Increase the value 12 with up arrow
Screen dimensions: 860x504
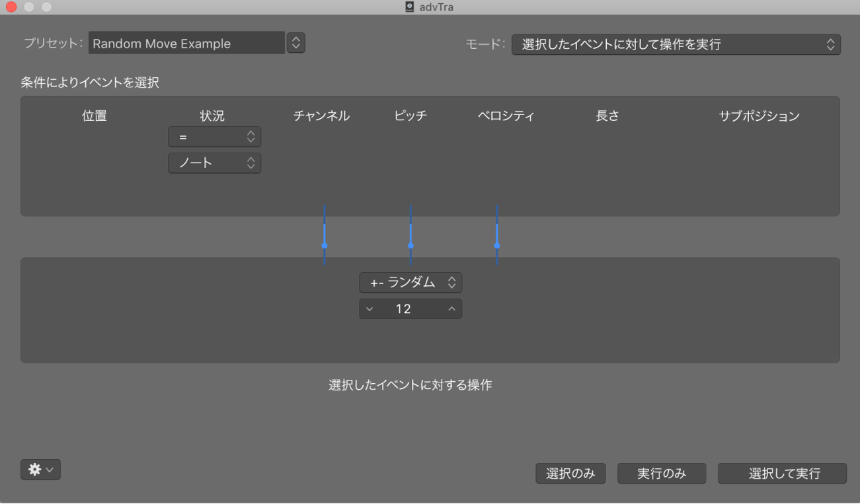[452, 309]
